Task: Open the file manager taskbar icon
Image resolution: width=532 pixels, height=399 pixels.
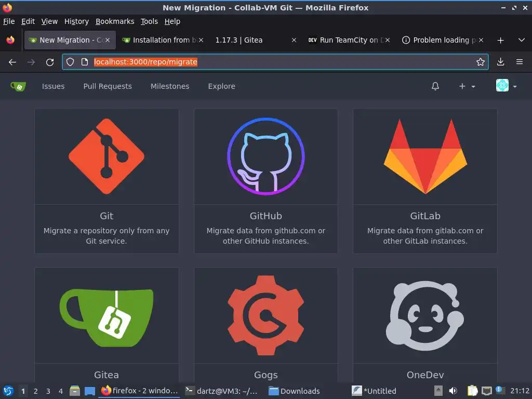Action: coord(75,391)
